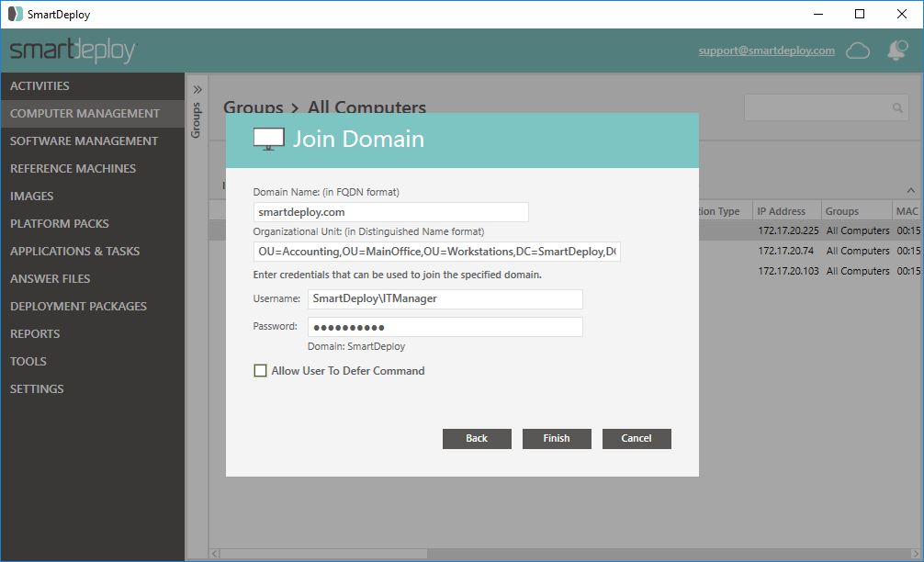This screenshot has height=562, width=924.
Task: Collapse the table using the up chevron
Action: [x=910, y=190]
